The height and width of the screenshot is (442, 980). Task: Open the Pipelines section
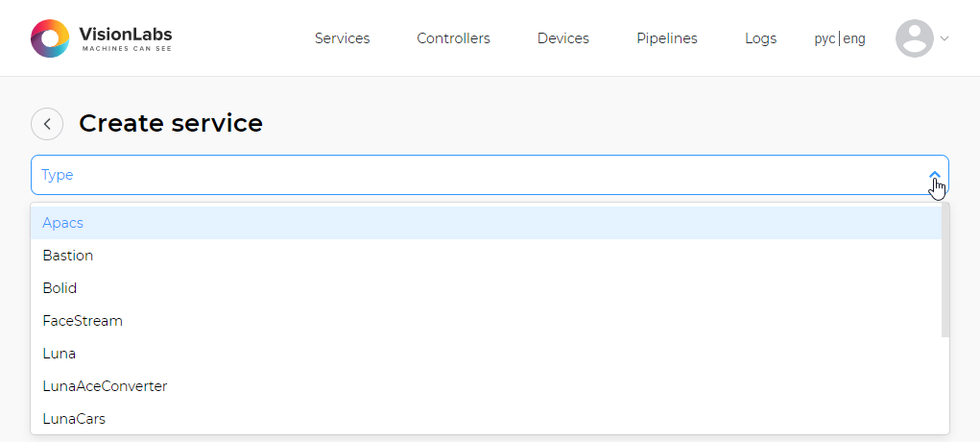[667, 38]
